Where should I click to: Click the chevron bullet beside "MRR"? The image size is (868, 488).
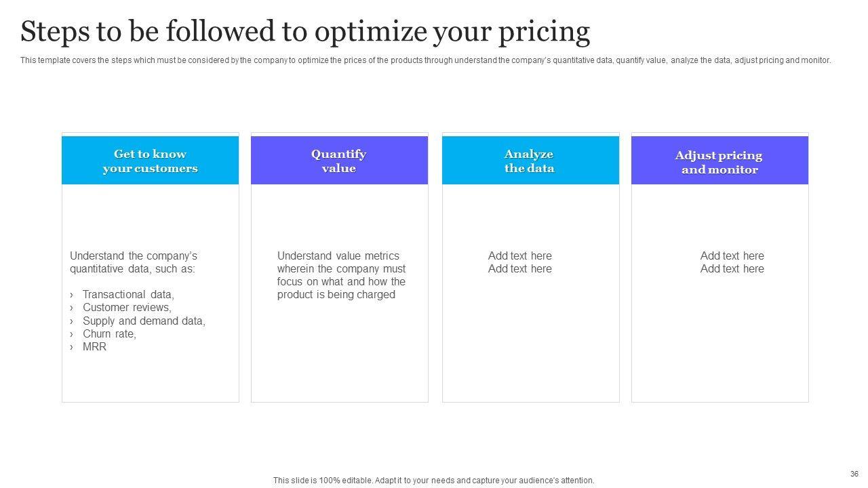[x=72, y=347]
